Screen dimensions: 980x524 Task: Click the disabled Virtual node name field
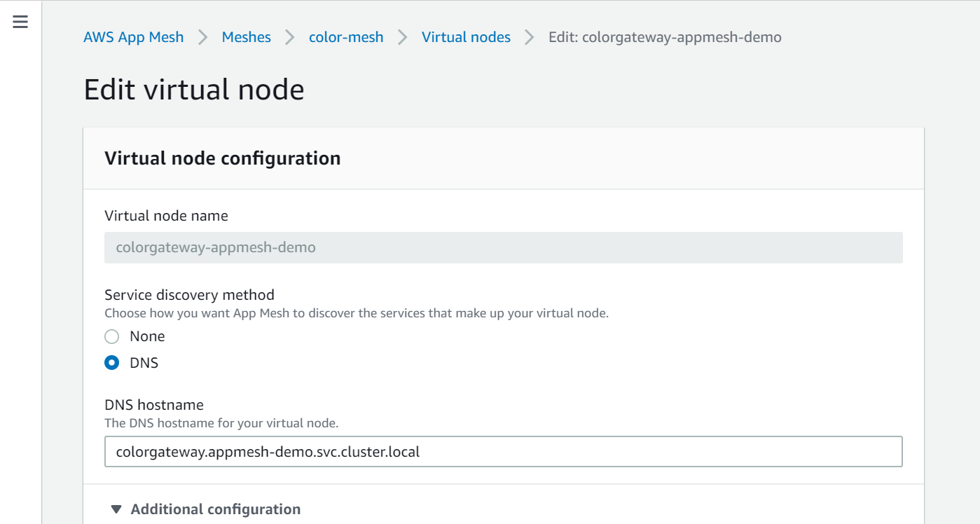click(x=504, y=248)
